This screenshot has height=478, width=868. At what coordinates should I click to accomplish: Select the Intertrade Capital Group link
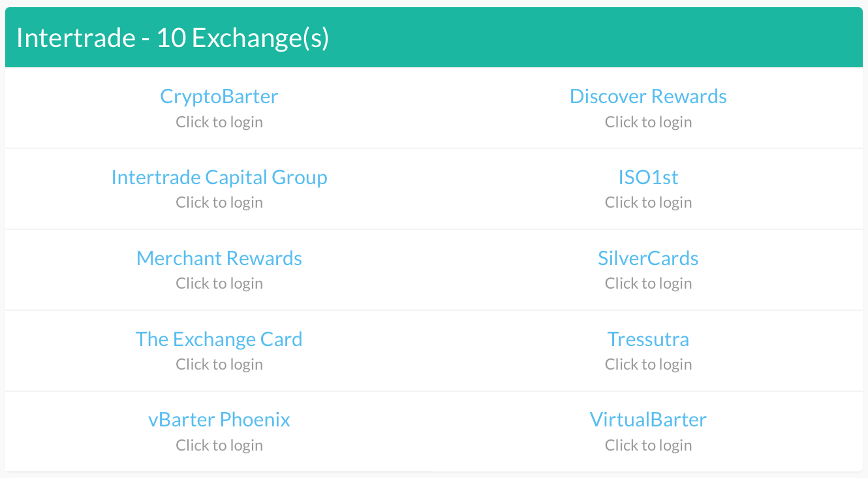point(219,178)
